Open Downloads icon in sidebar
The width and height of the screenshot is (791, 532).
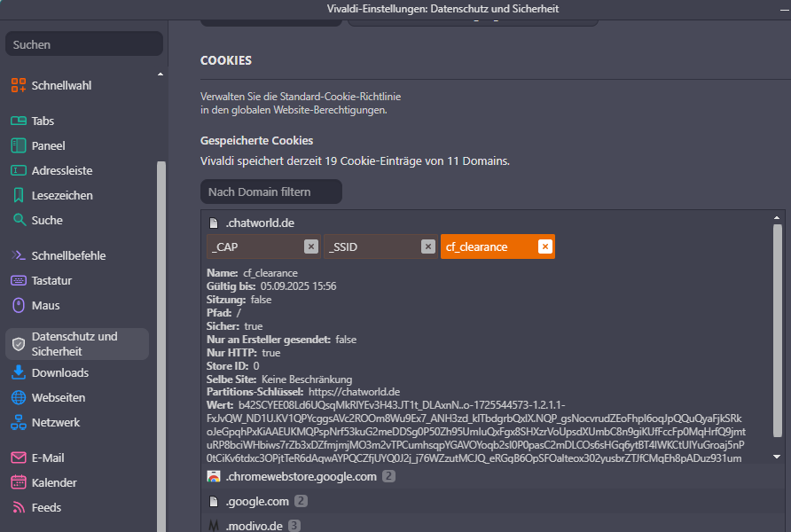point(19,372)
